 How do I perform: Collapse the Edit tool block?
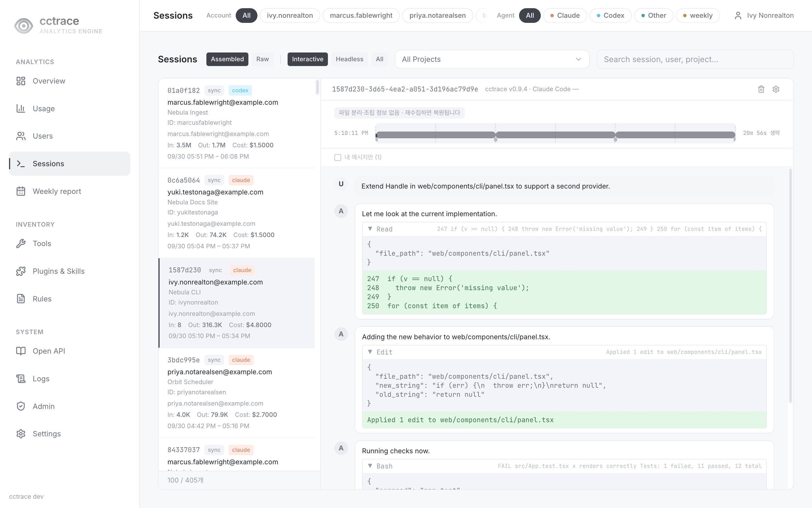[370, 352]
